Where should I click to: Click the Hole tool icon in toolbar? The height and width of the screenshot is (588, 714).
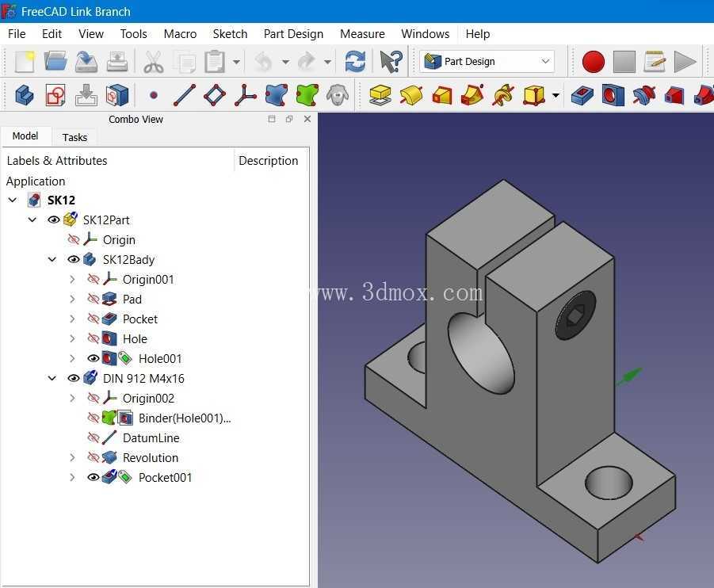pyautogui.click(x=613, y=95)
